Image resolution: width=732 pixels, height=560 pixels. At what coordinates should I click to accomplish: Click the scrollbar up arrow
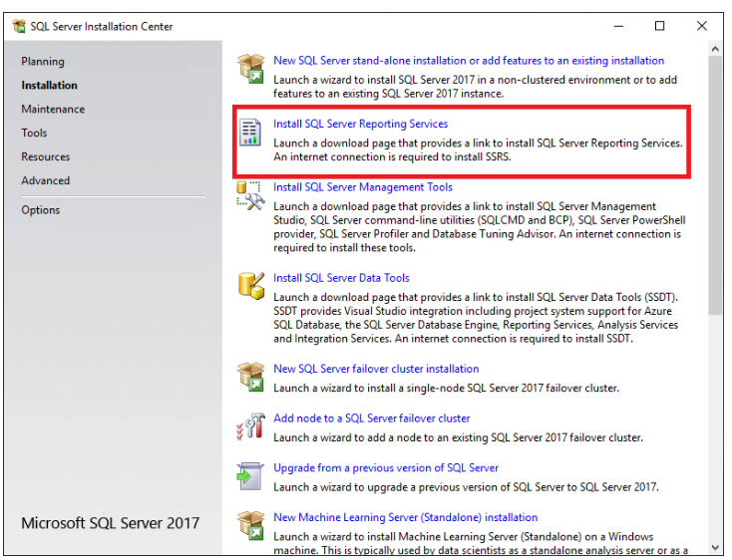(715, 49)
